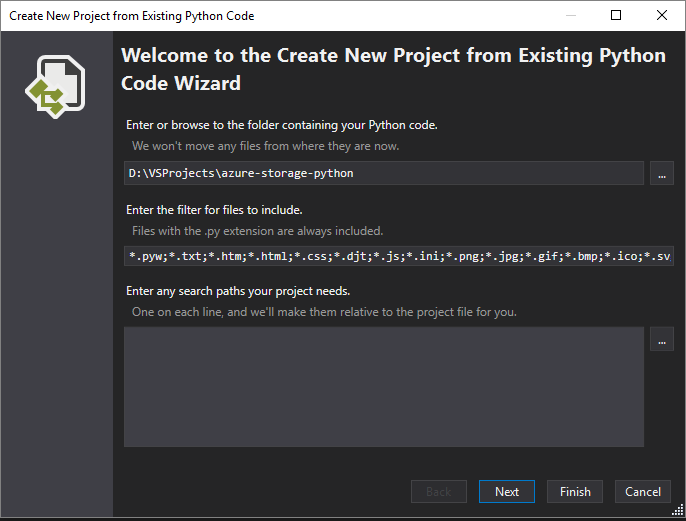Click the dialog title bar text

point(132,16)
